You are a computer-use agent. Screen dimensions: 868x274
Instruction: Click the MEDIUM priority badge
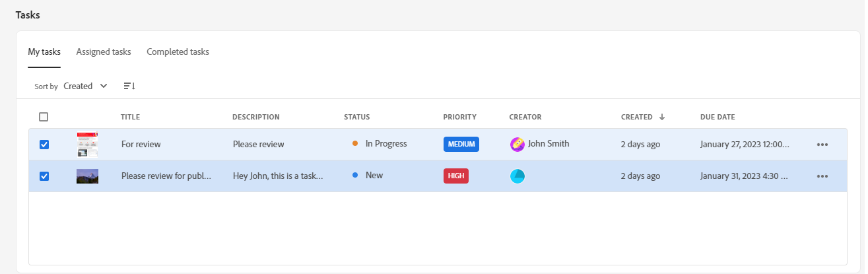[x=461, y=144]
